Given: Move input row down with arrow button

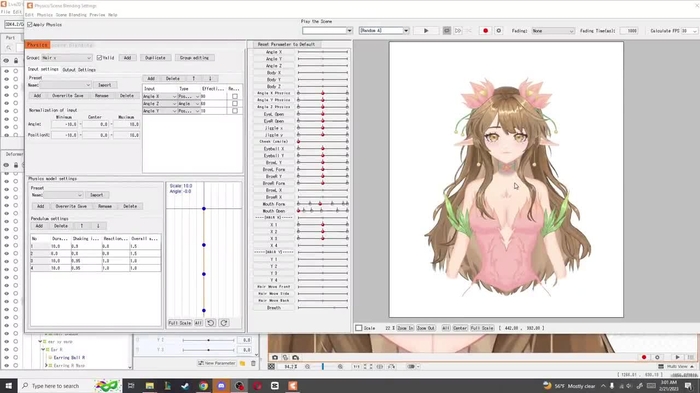Looking at the screenshot, I should 210,78.
